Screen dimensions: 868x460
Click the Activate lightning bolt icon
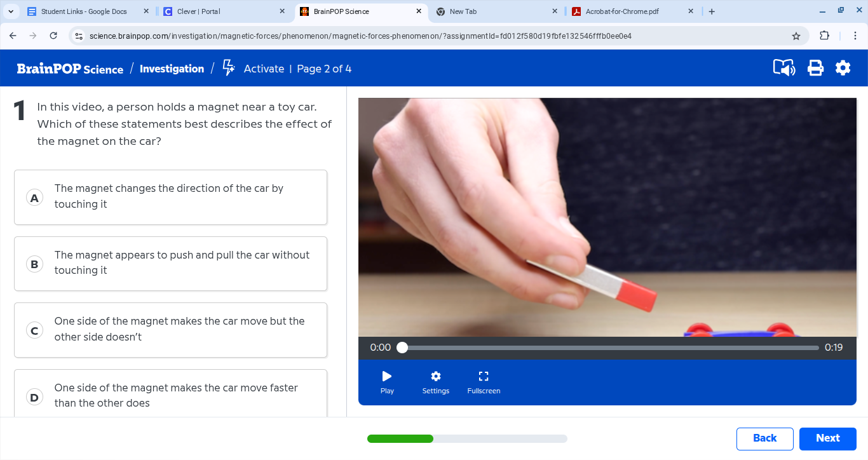pyautogui.click(x=228, y=67)
